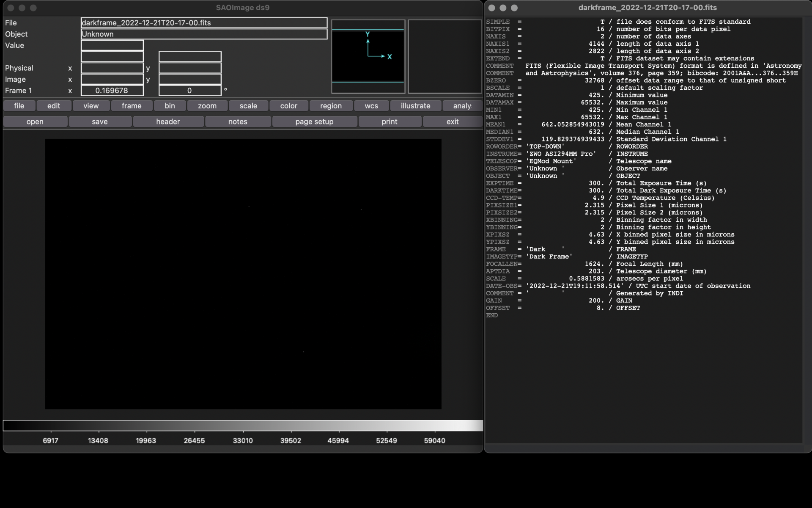
Task: Open page setup dialog
Action: 314,121
